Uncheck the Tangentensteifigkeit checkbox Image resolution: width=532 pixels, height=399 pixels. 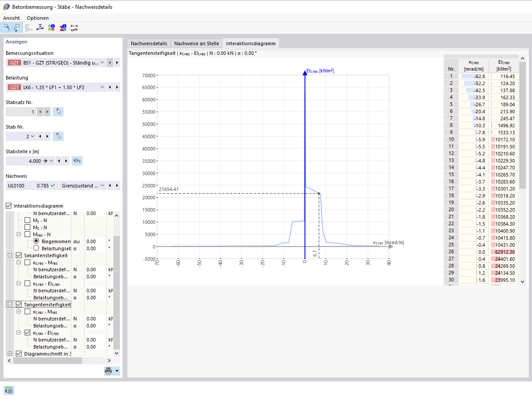pyautogui.click(x=18, y=305)
